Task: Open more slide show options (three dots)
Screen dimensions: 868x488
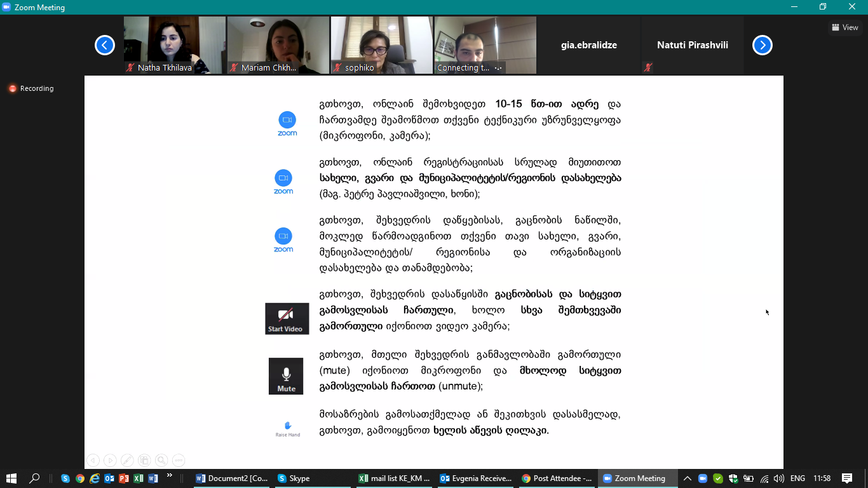Action: [179, 460]
